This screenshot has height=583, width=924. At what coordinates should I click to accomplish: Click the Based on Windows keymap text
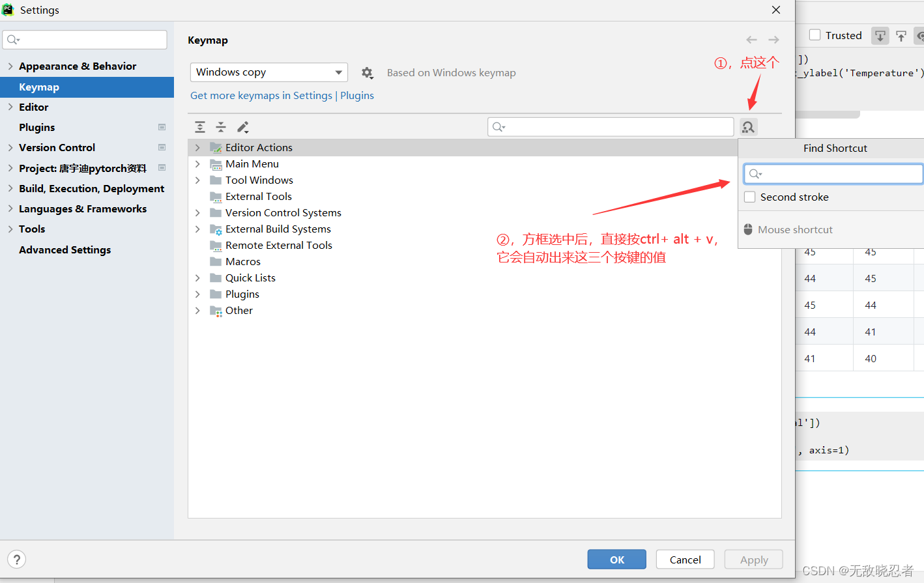tap(451, 73)
